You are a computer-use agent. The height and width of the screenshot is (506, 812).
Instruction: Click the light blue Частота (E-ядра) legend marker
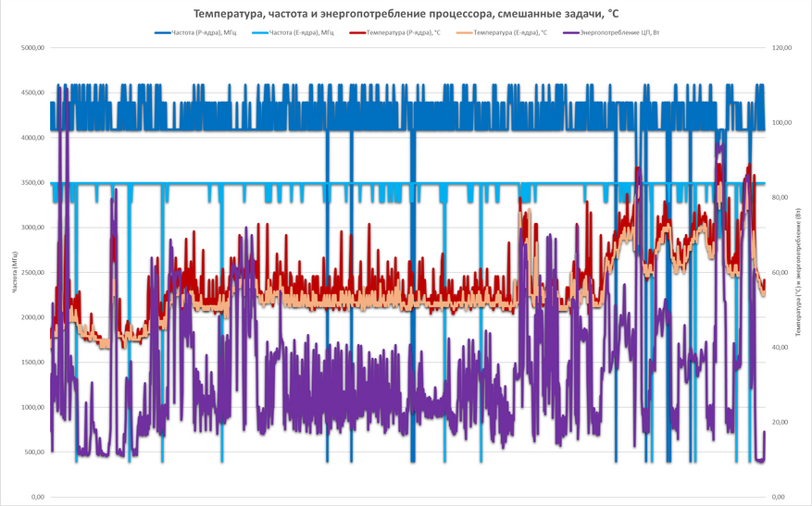tap(260, 32)
